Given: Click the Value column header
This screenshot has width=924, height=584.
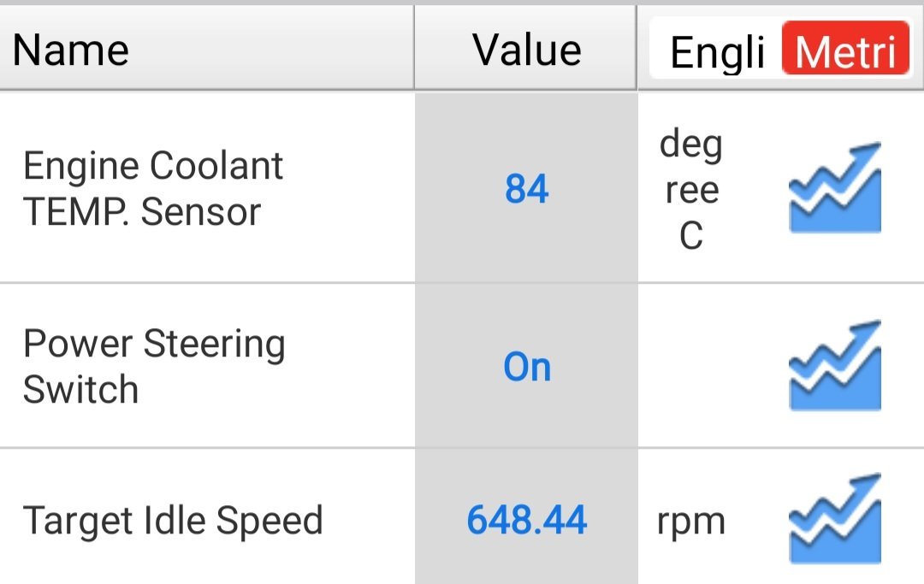Looking at the screenshot, I should click(x=526, y=50).
